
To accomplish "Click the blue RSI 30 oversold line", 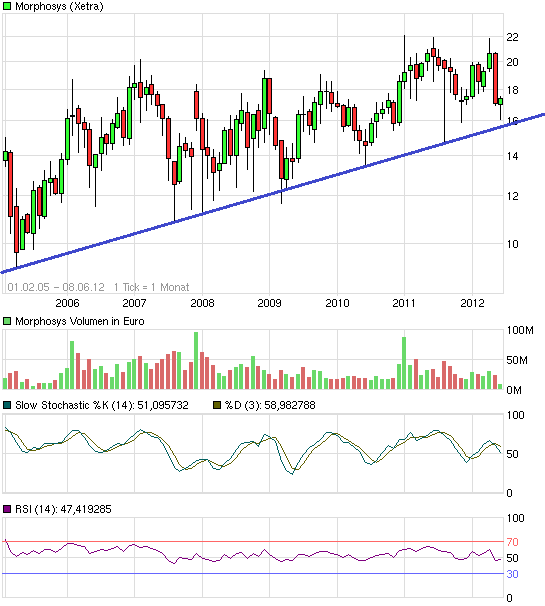I will pyautogui.click(x=253, y=574).
